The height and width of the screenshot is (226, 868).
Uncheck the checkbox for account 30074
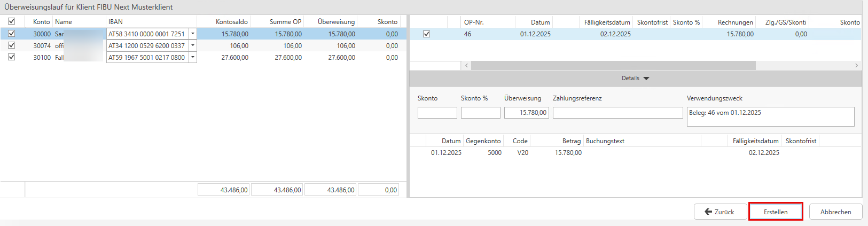11,45
